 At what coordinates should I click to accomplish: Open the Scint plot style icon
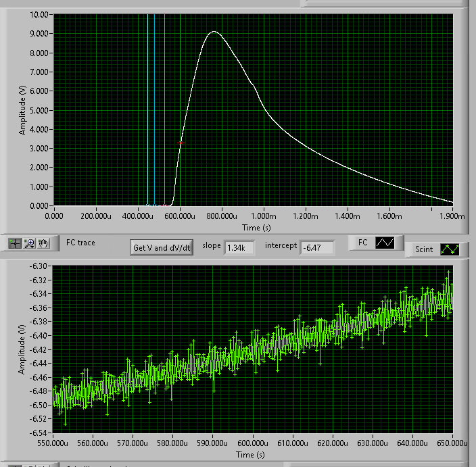(x=449, y=249)
